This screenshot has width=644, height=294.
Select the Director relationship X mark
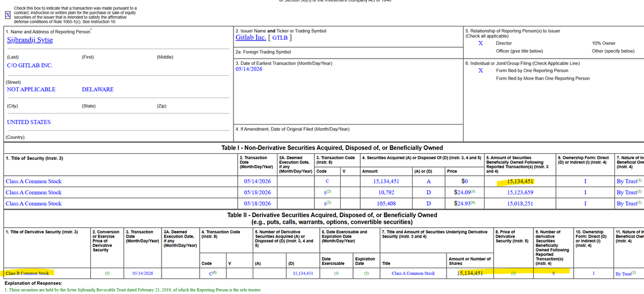480,43
